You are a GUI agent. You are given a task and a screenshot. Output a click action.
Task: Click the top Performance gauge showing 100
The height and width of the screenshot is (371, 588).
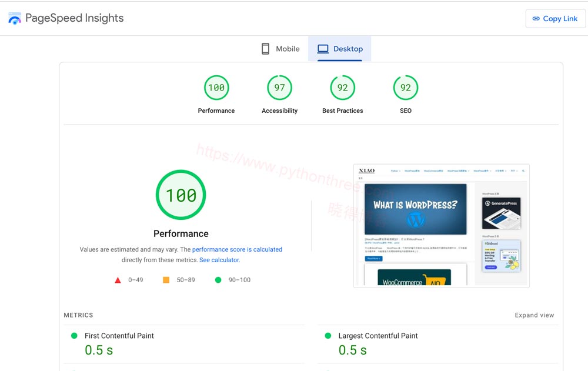[x=216, y=87]
